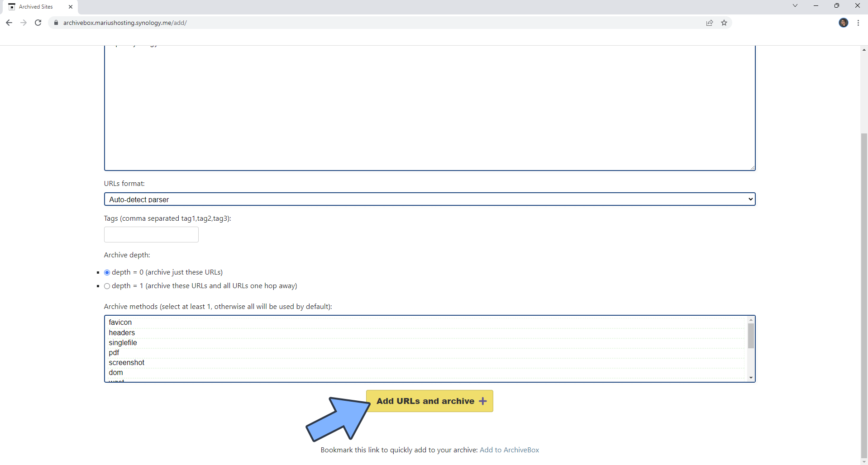The width and height of the screenshot is (868, 465).
Task: Reload the ArchiveBox page
Action: (38, 23)
